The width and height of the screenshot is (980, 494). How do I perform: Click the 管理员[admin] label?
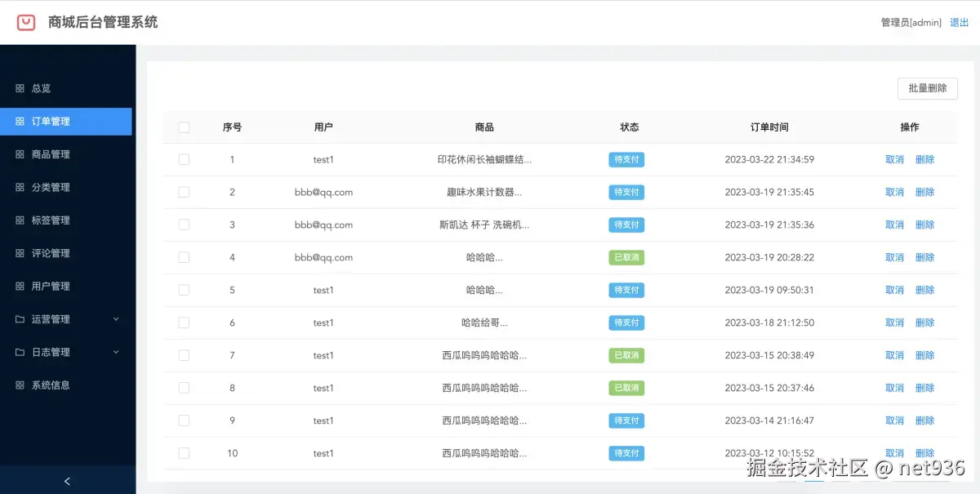911,23
